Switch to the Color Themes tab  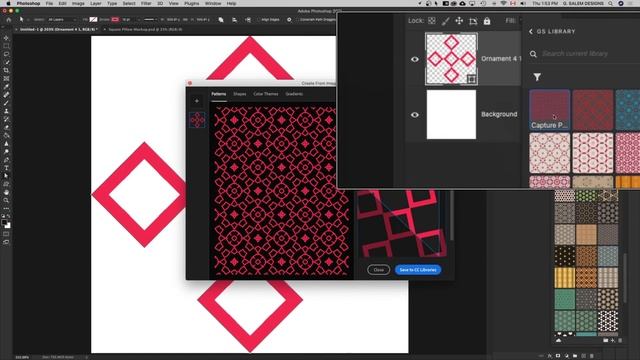coord(266,94)
